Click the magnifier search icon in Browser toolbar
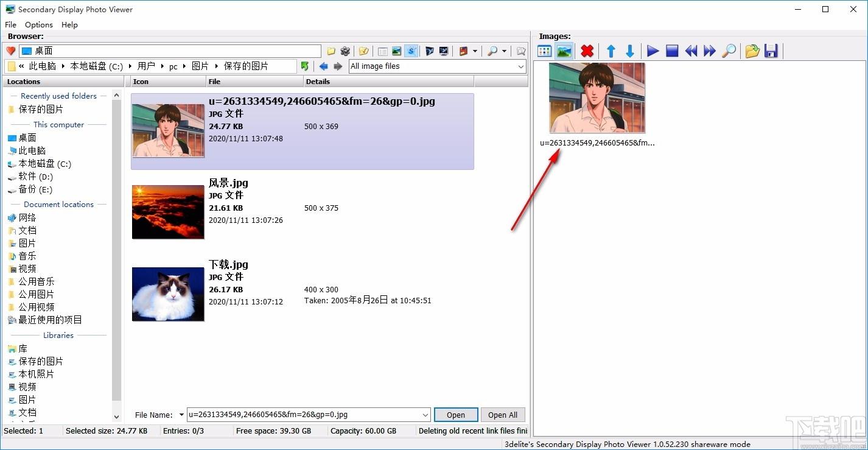Viewport: 868px width, 450px height. [492, 51]
